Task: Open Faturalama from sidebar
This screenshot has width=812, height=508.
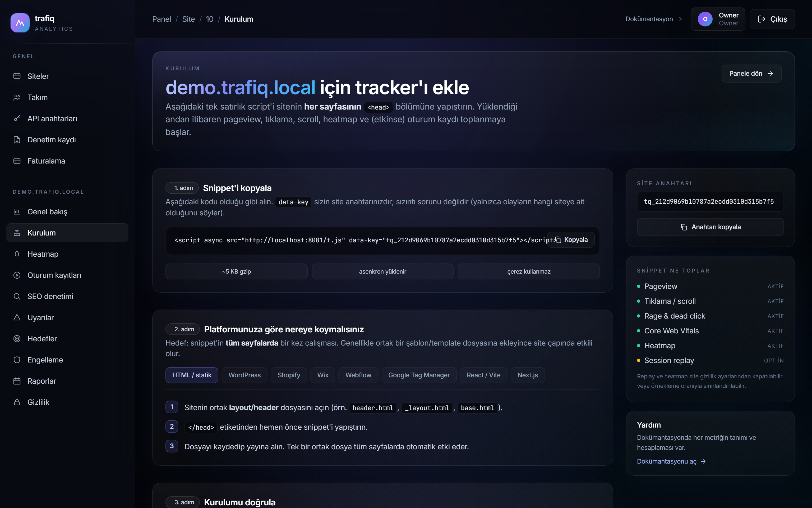Action: (x=67, y=161)
